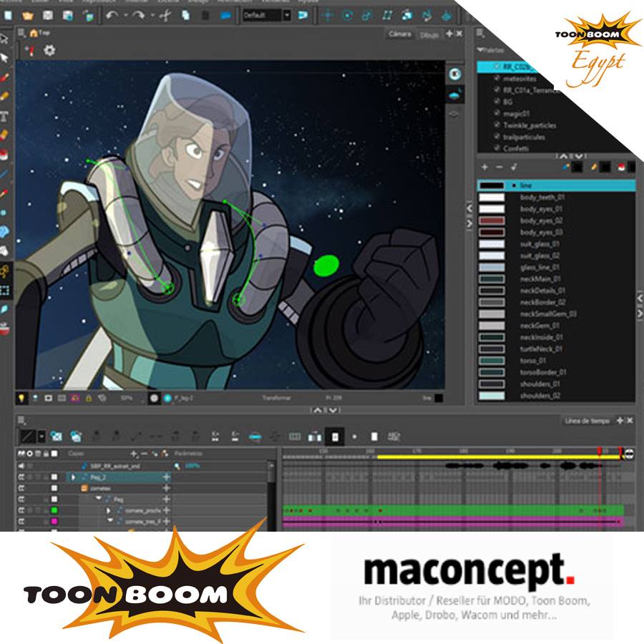Select the glass_line_01 light blue swatch
This screenshot has height=644, width=644.
[x=492, y=268]
